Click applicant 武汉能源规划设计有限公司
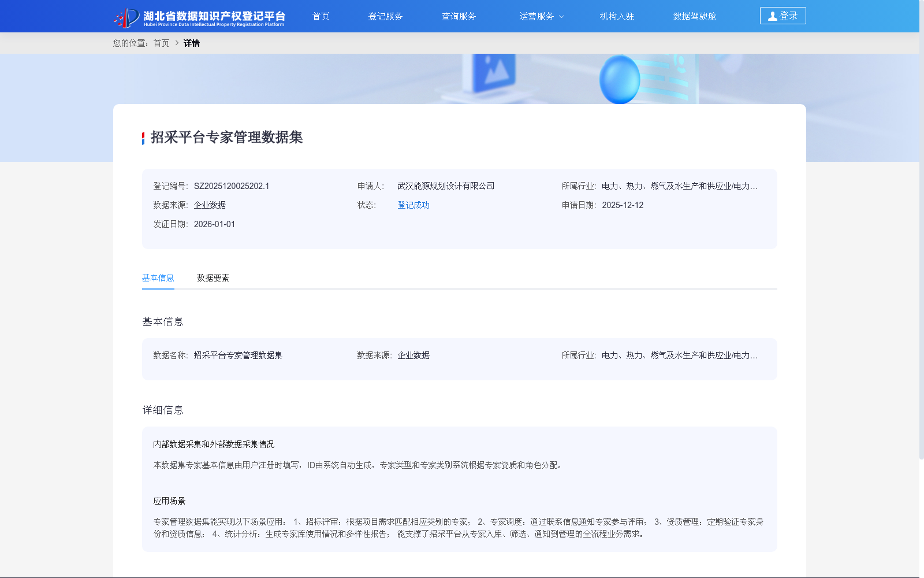924x578 pixels. click(x=446, y=186)
